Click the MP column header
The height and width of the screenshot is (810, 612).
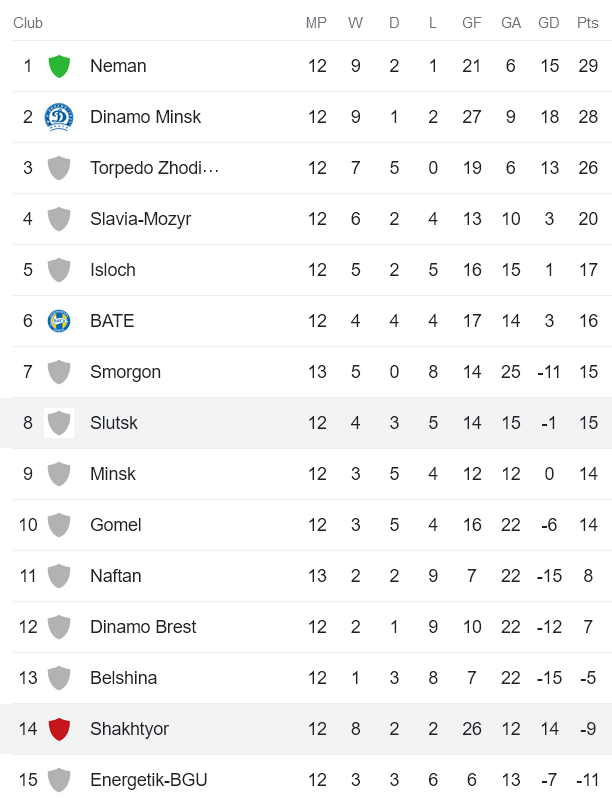[317, 22]
